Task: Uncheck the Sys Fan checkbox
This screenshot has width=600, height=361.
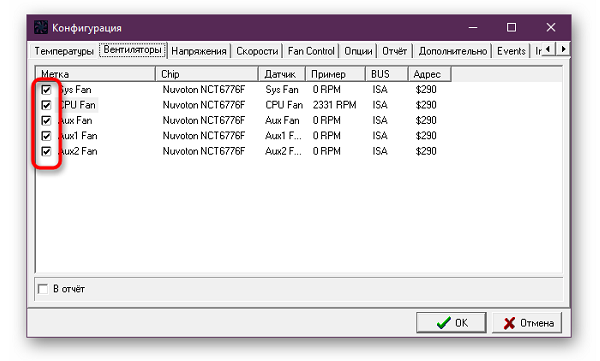Action: coord(46,90)
